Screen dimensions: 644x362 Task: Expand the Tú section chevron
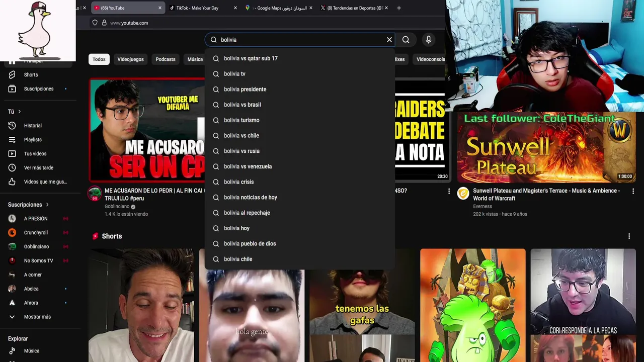20,112
